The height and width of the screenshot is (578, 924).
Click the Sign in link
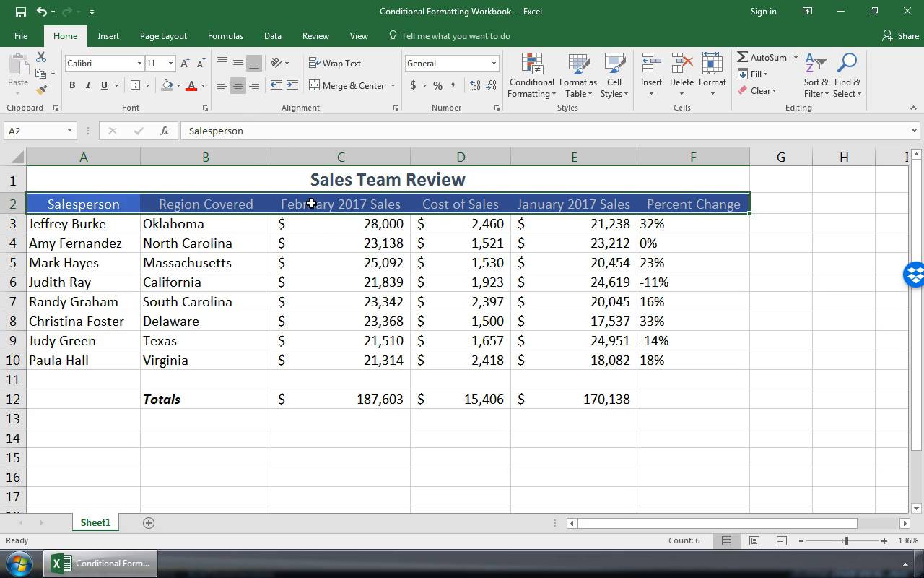[763, 12]
